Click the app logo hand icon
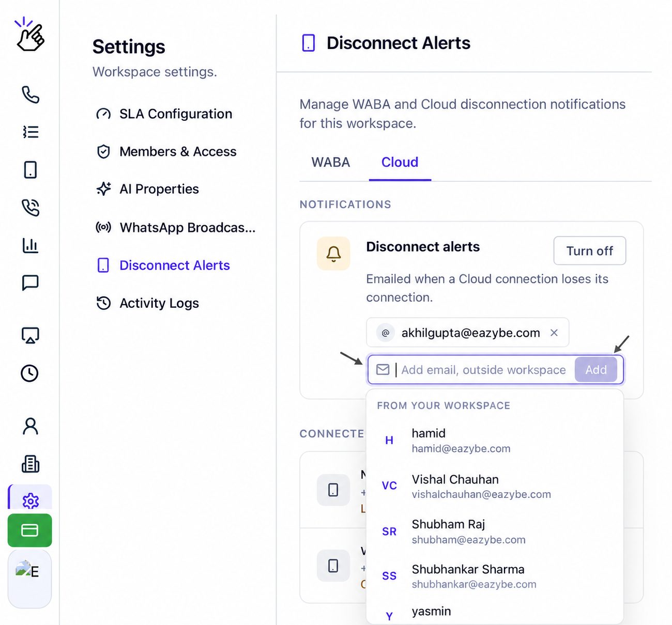This screenshot has height=625, width=672. [x=29, y=35]
